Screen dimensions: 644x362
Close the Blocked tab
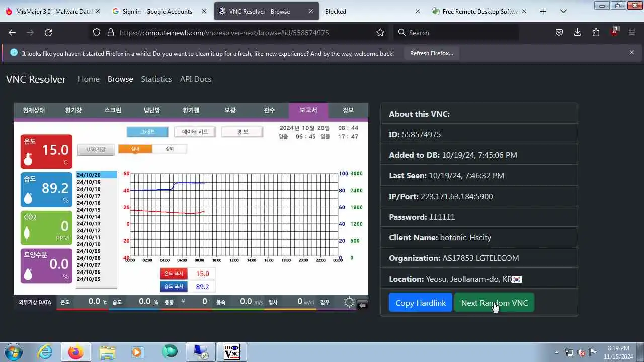click(418, 11)
